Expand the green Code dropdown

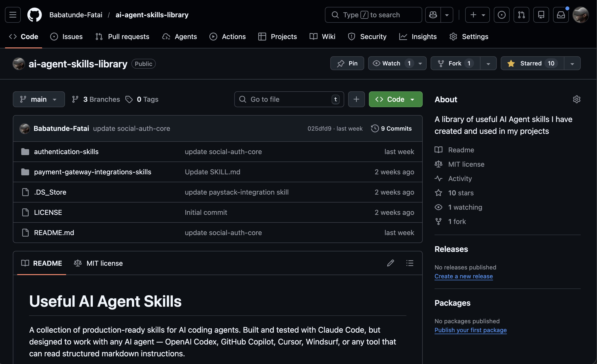[396, 99]
